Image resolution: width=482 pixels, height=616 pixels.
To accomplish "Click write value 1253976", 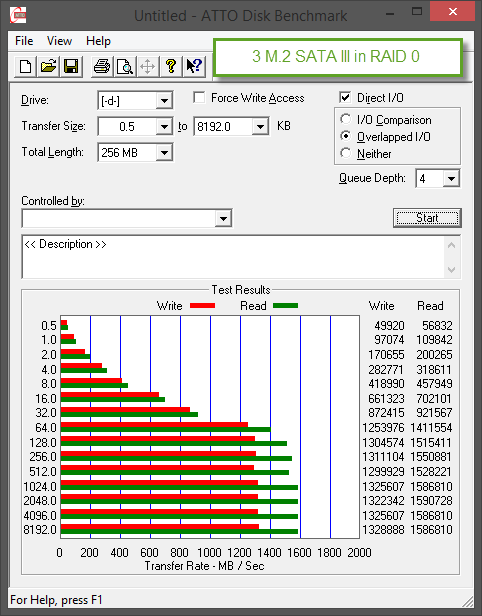I will click(x=383, y=427).
